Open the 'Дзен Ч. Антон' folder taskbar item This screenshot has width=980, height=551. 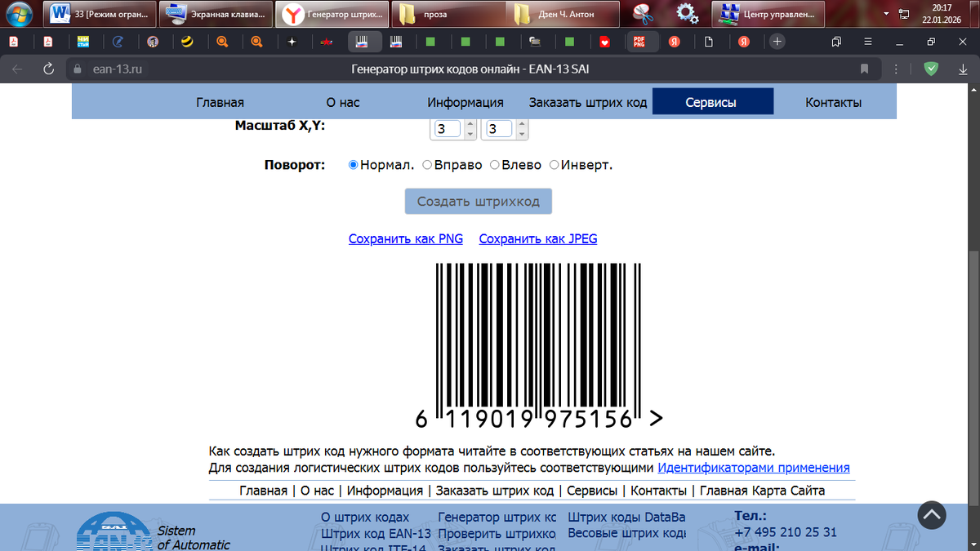click(x=563, y=13)
